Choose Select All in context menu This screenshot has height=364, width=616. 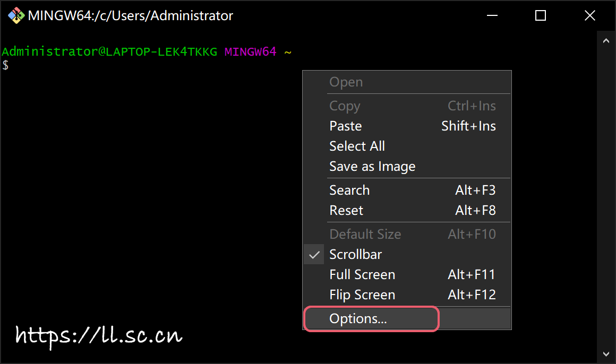tap(357, 146)
